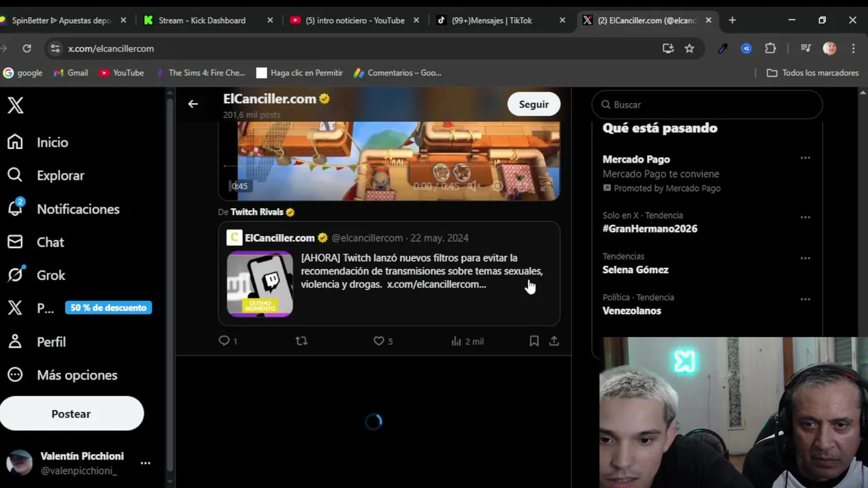Open a new browser tab
Screen dimensions: 868x488
tap(732, 20)
